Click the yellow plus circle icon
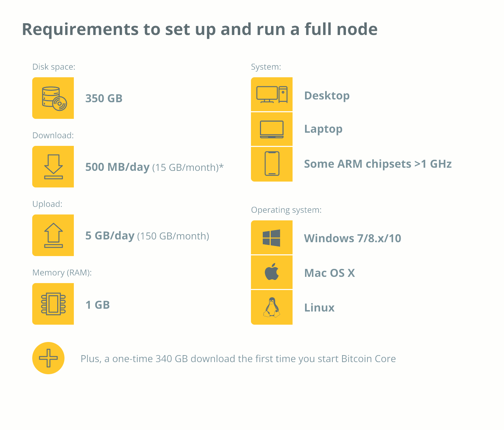 click(x=48, y=358)
